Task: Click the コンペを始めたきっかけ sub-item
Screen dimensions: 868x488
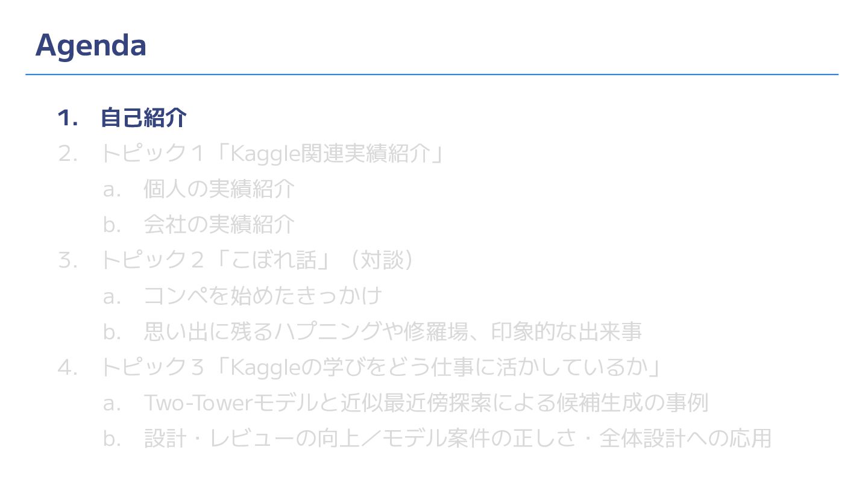Action: point(263,296)
